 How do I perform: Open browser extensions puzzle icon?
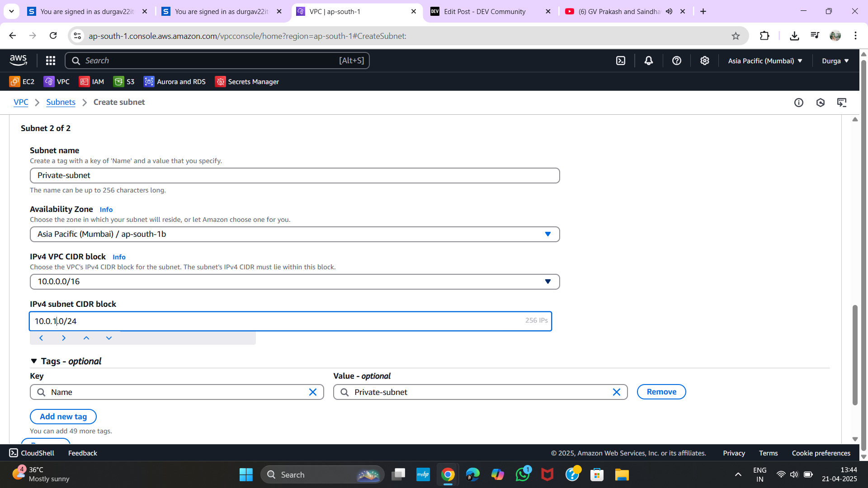764,36
